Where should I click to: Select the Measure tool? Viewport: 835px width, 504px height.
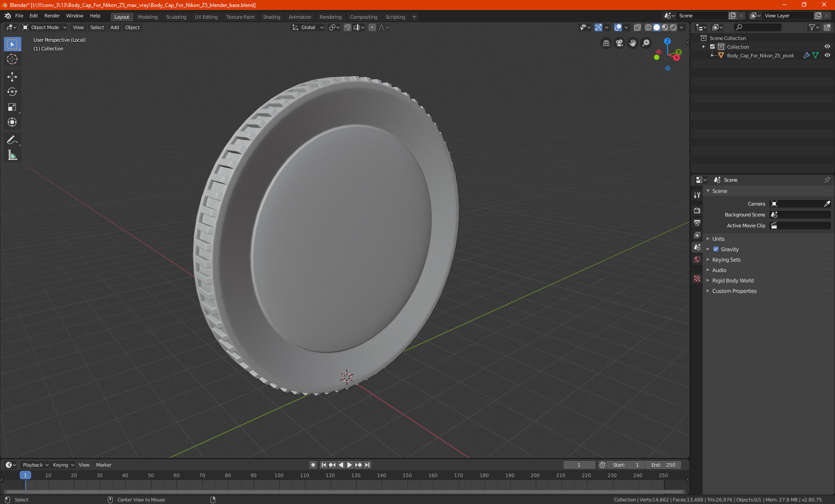(12, 155)
